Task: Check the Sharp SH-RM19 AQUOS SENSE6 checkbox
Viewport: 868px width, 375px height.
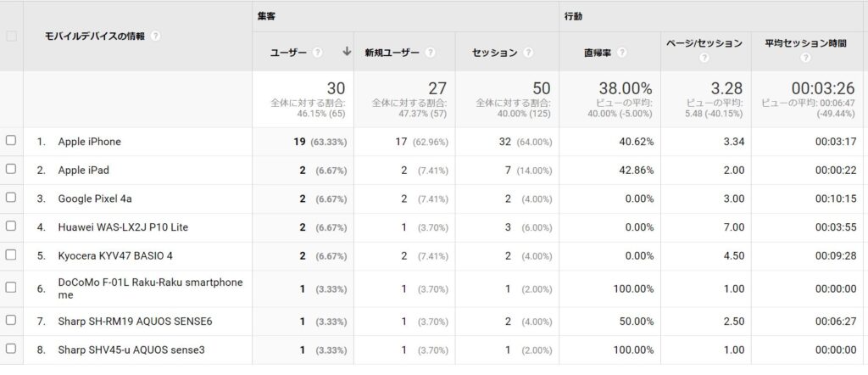Action: (x=11, y=320)
